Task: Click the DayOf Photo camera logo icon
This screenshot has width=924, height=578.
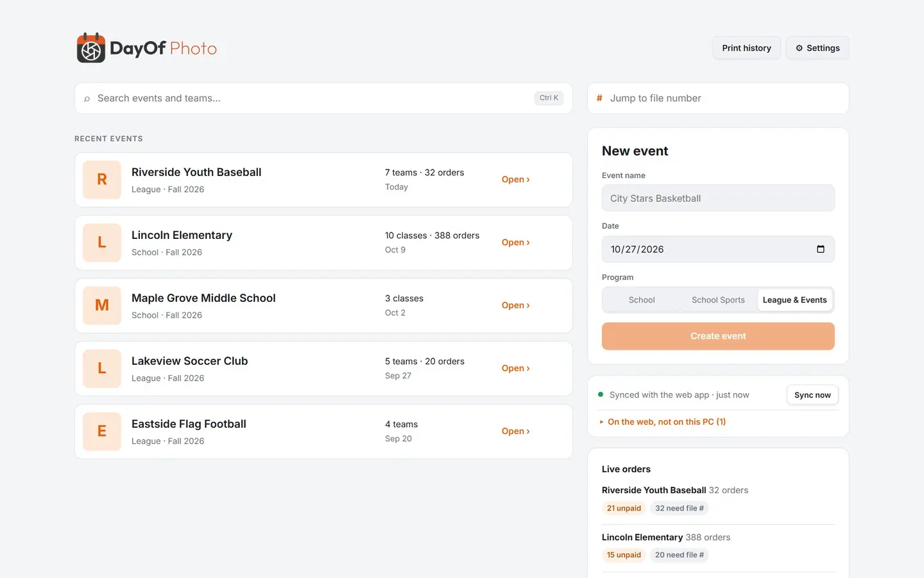Action: 91,48
